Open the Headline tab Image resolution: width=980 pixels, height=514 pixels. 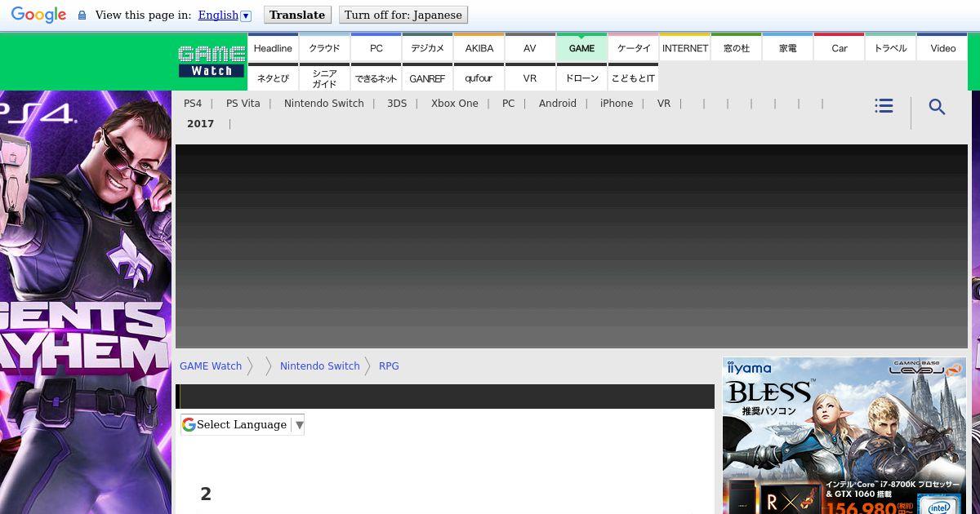[x=273, y=47]
